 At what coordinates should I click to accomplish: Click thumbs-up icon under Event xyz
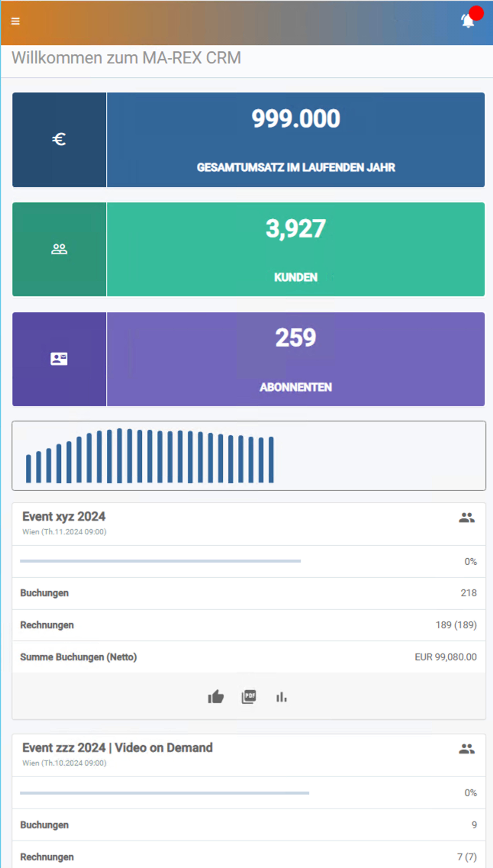[216, 697]
